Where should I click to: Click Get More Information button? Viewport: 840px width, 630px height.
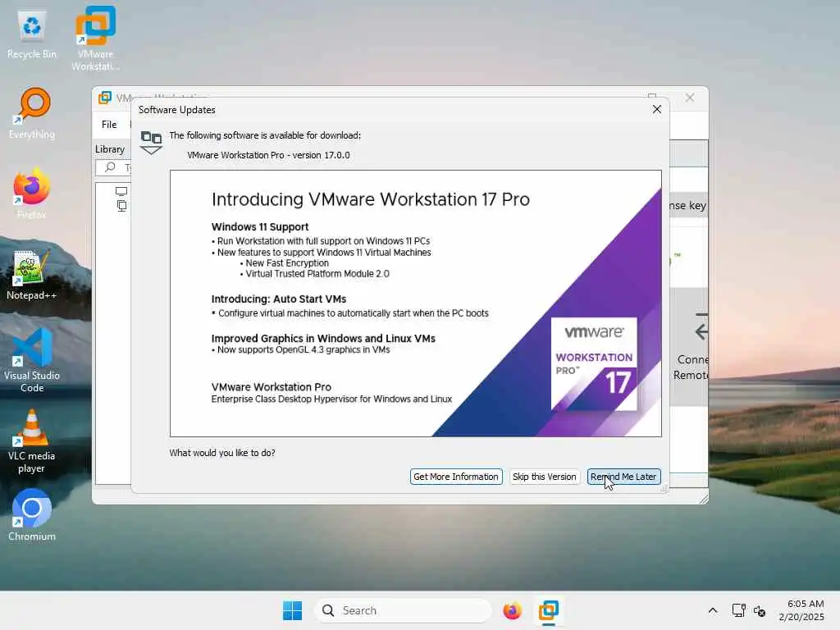[456, 477]
